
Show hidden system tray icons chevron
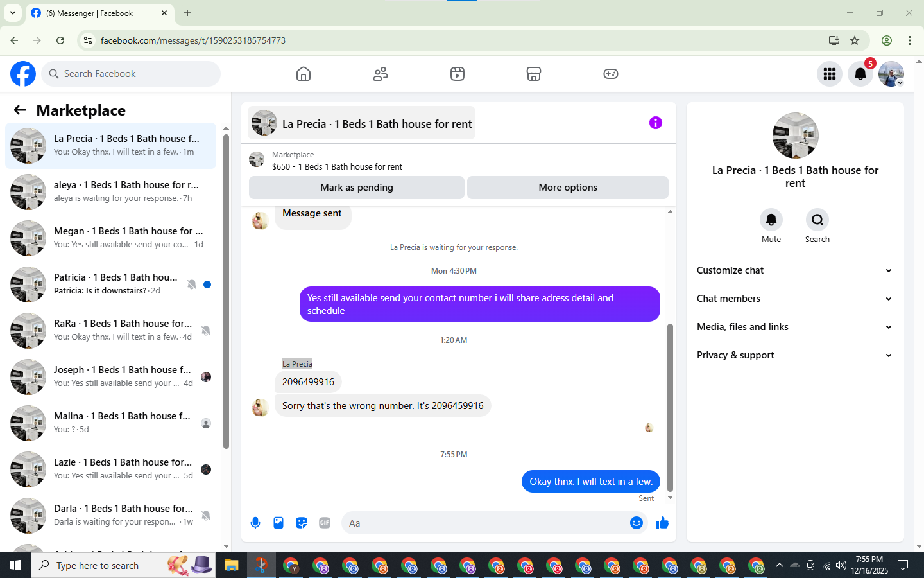[x=779, y=565]
